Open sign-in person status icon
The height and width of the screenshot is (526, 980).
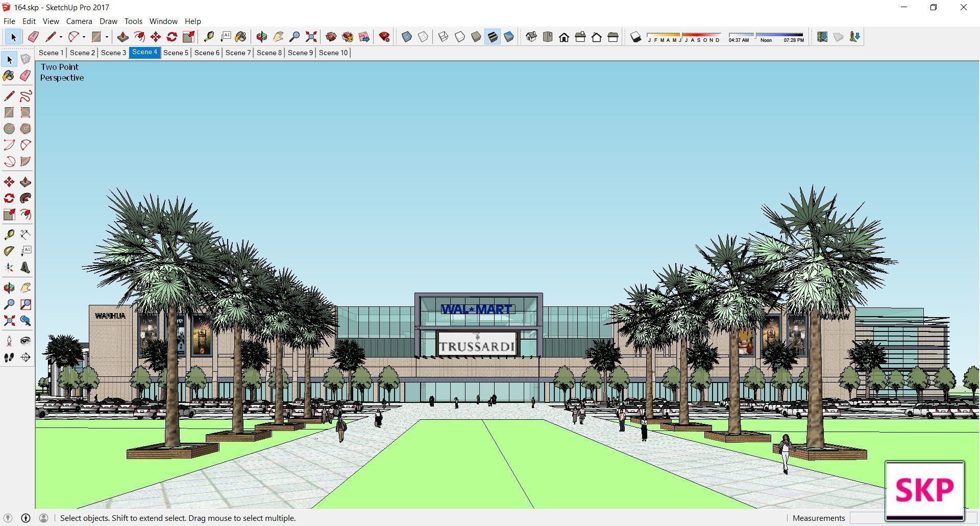43,518
